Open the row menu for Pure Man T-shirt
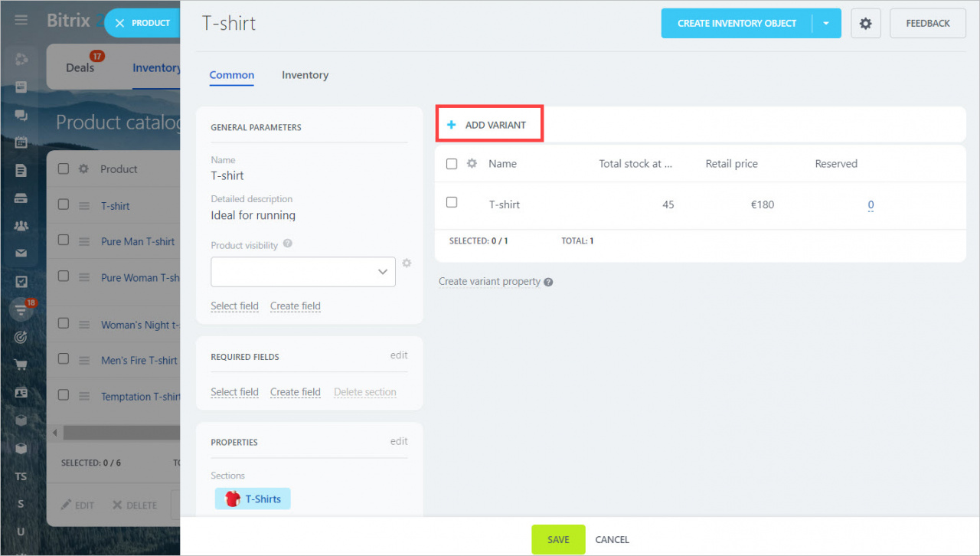 pos(84,241)
